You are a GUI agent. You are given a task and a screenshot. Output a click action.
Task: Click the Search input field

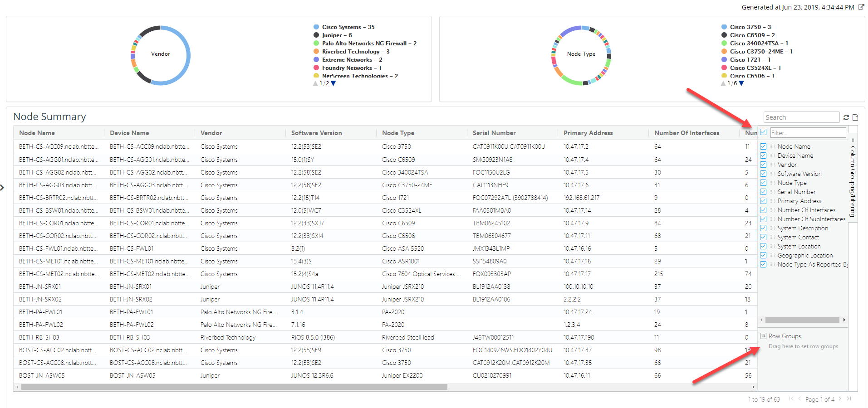coord(801,117)
